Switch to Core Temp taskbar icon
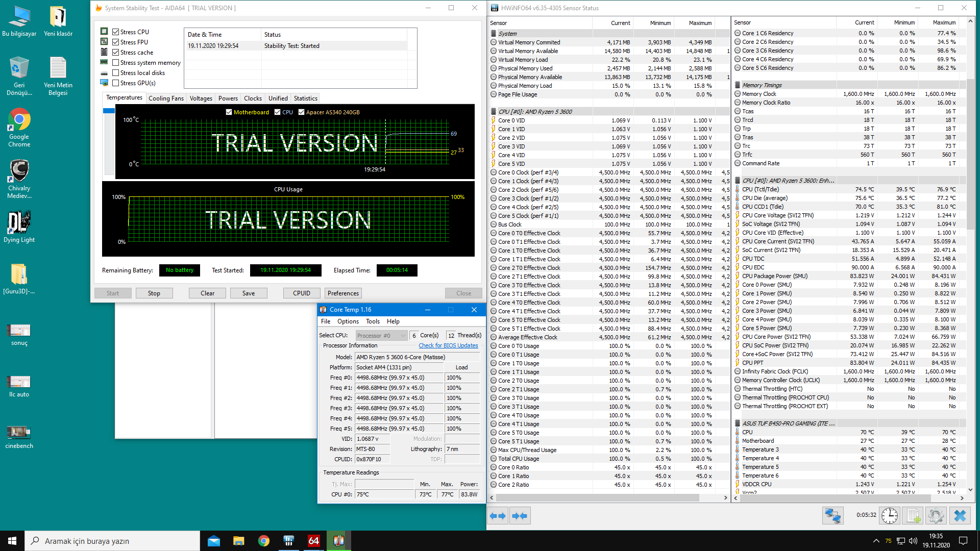Screen dimensions: 980x551 [x=338, y=541]
